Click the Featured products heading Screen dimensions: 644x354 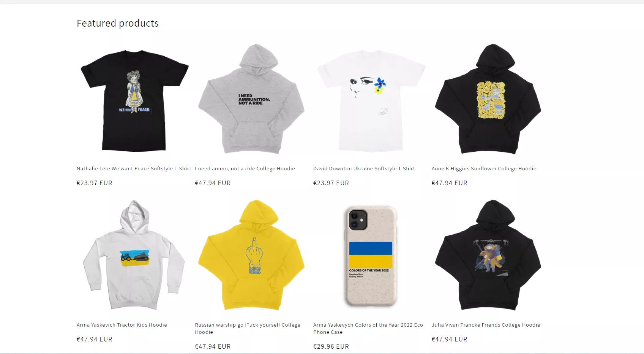tap(118, 23)
